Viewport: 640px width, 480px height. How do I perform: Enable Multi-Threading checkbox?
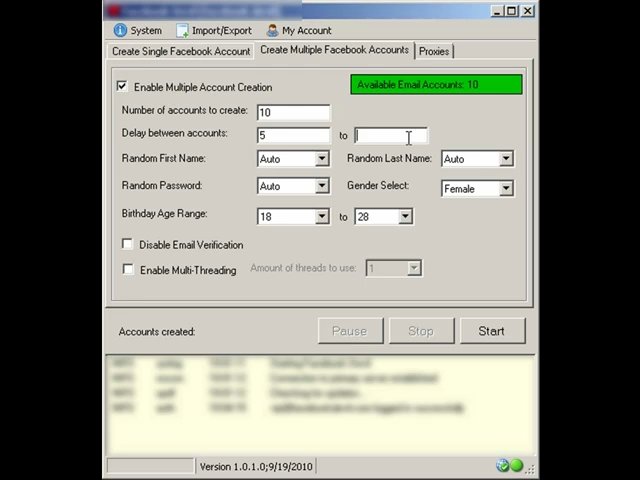128,269
